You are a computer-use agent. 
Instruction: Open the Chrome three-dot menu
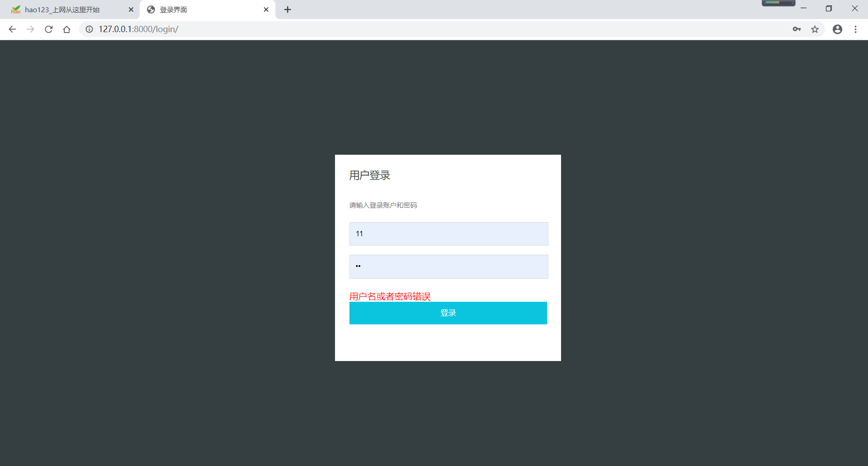tap(855, 29)
